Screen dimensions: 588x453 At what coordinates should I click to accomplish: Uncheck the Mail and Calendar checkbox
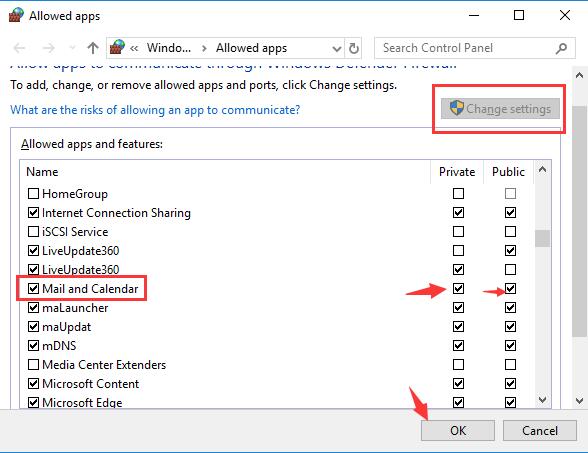pyautogui.click(x=33, y=288)
